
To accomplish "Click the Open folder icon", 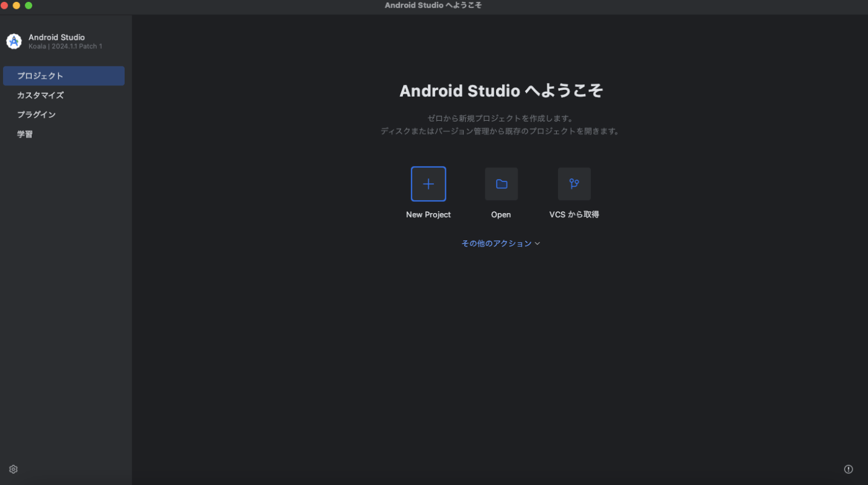I will point(501,184).
